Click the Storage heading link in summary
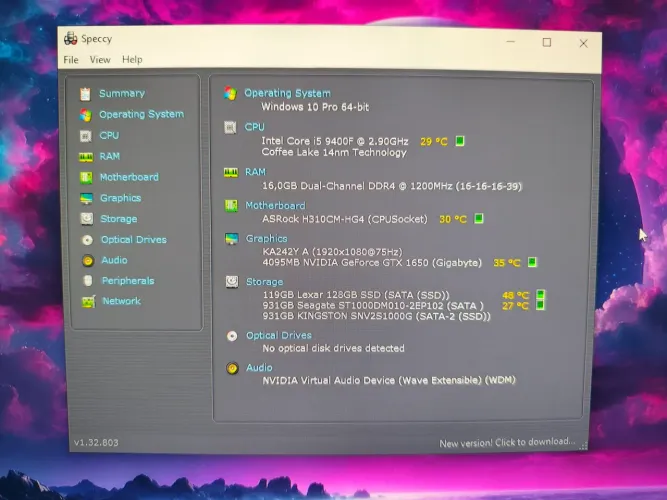 click(265, 282)
